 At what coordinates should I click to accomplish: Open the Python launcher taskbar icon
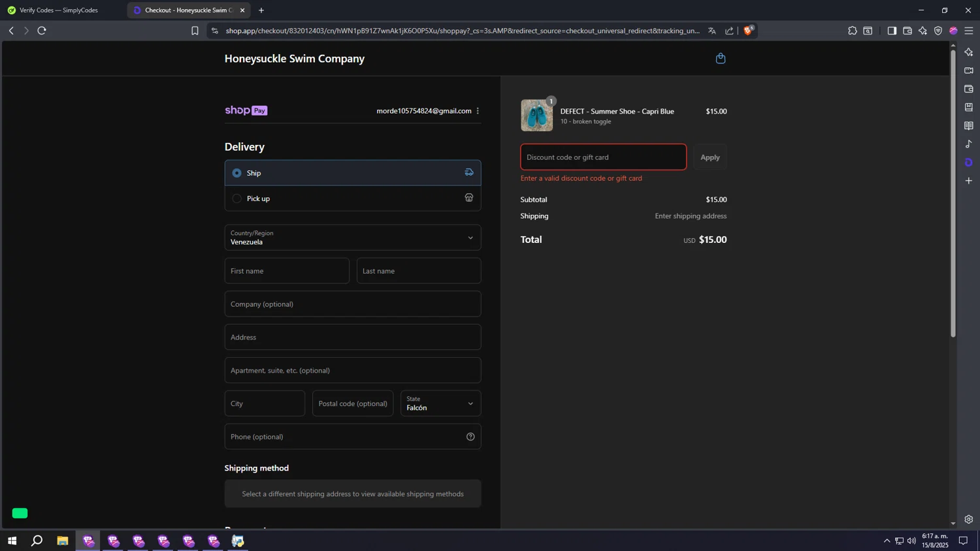(238, 541)
